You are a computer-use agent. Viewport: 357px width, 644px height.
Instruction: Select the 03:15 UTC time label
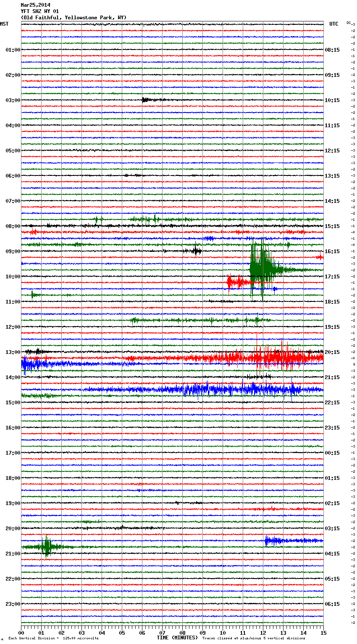[332, 529]
